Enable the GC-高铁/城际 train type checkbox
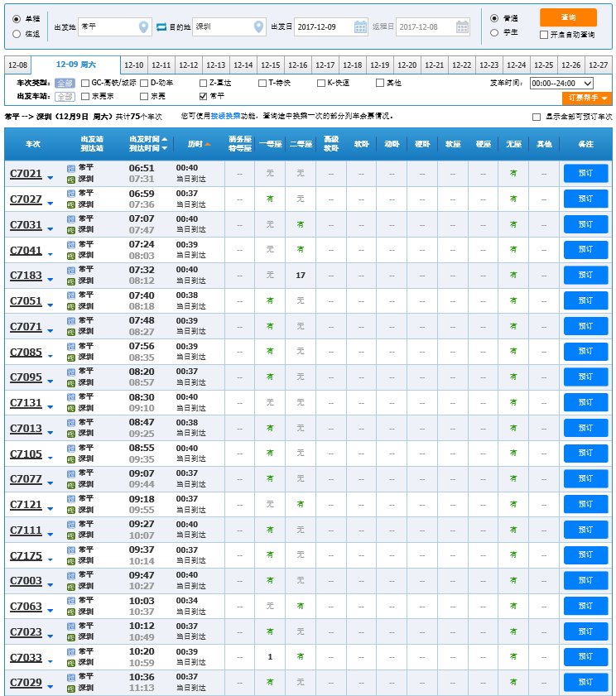Image resolution: width=616 pixels, height=696 pixels. pyautogui.click(x=85, y=83)
